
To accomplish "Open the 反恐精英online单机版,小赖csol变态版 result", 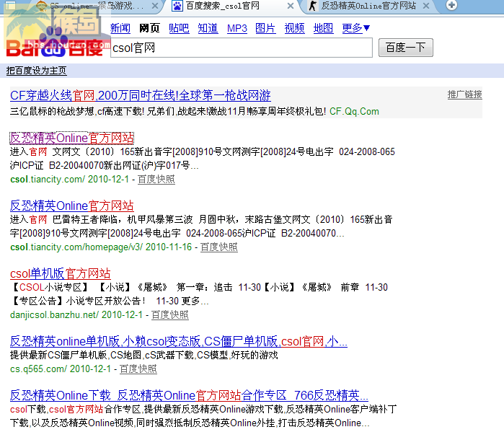I will [179, 341].
